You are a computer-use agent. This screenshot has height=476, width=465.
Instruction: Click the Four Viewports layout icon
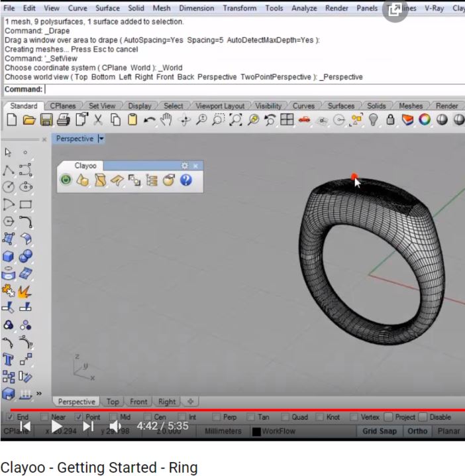pyautogui.click(x=287, y=119)
